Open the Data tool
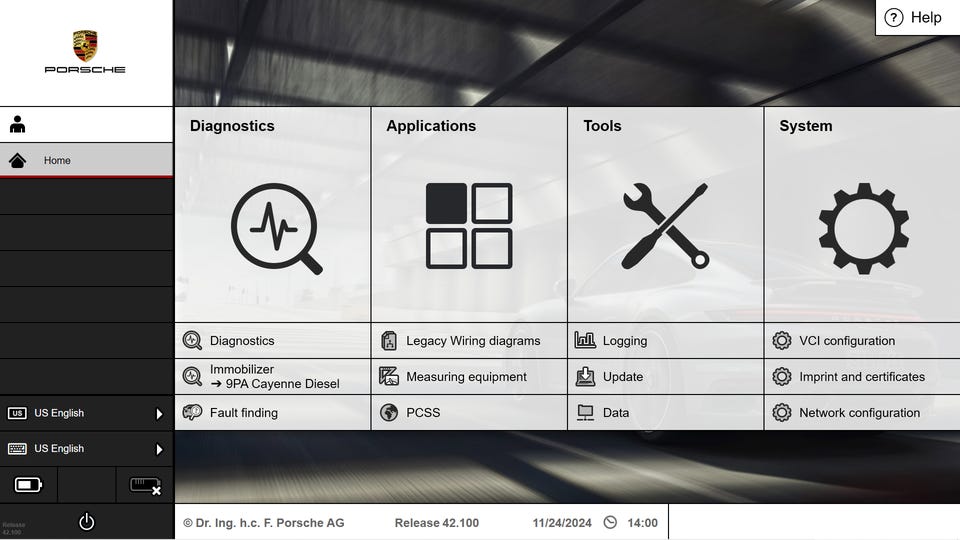Image resolution: width=960 pixels, height=540 pixels. pos(666,413)
